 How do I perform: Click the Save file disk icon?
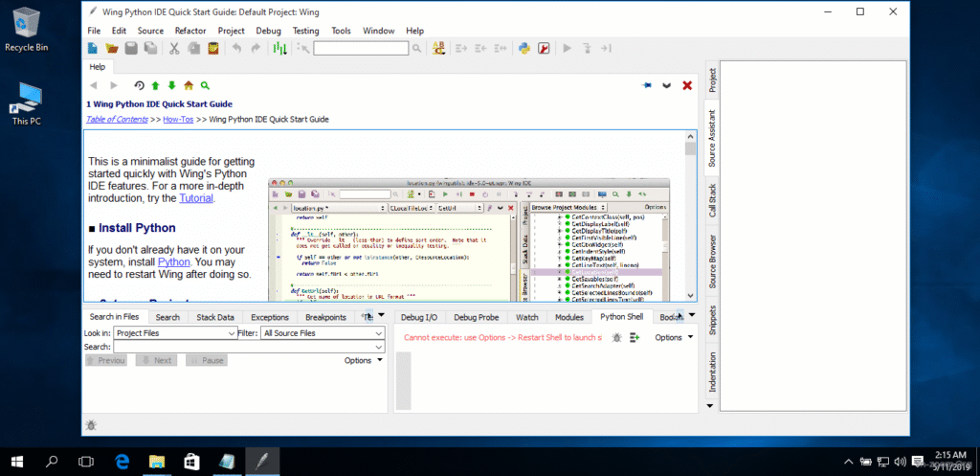click(x=131, y=48)
